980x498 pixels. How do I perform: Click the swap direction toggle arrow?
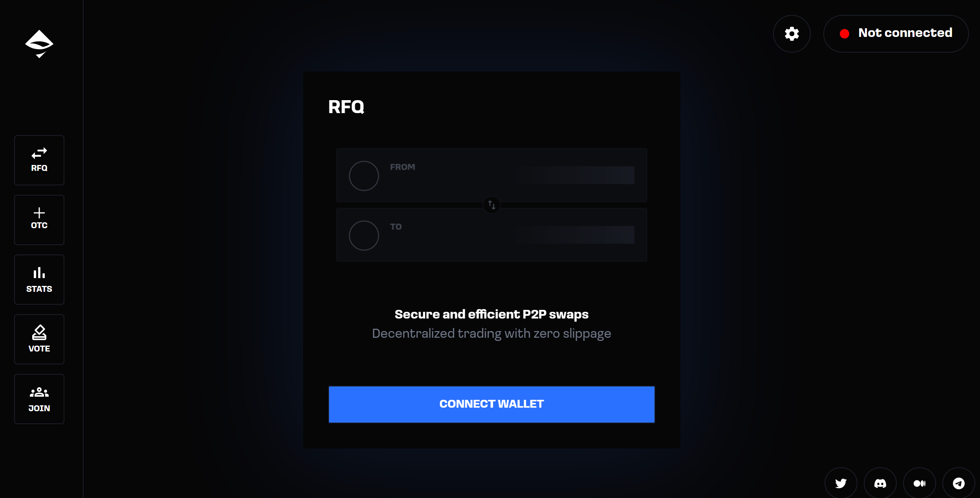click(492, 205)
